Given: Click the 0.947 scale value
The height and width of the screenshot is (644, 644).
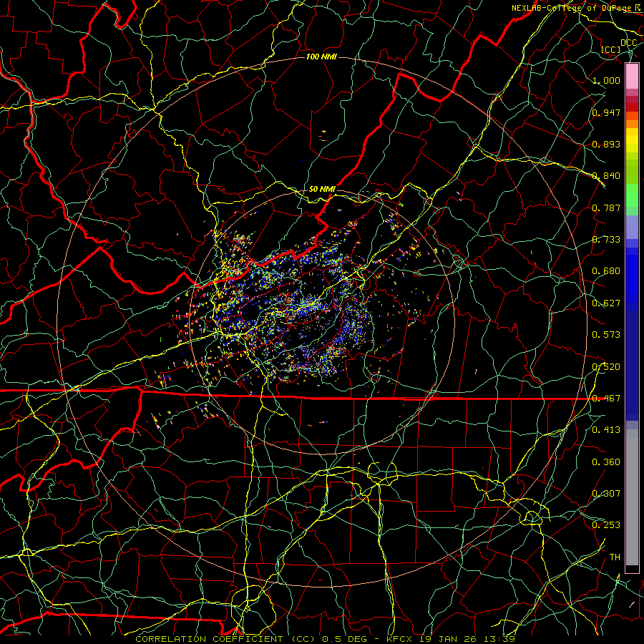Looking at the screenshot, I should click(x=606, y=112).
